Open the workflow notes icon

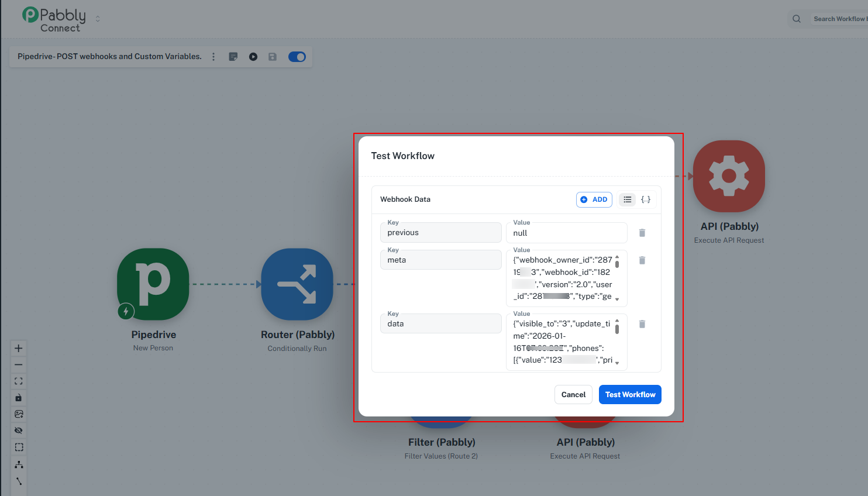[x=233, y=57]
